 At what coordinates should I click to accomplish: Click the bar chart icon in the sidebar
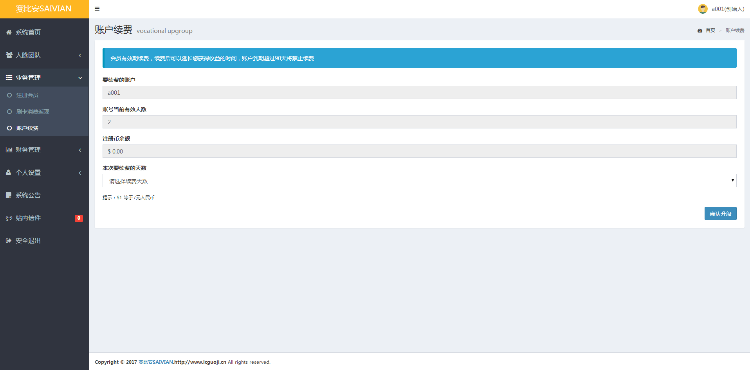(9, 150)
